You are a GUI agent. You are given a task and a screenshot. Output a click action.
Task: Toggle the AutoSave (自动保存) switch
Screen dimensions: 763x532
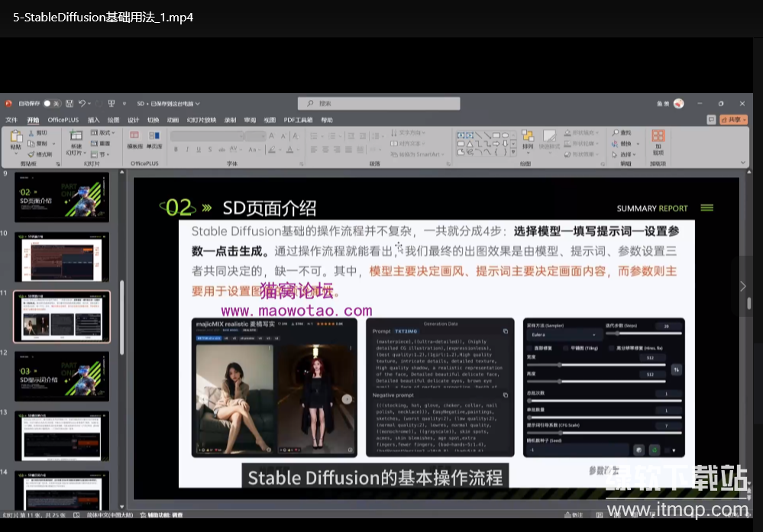tap(51, 104)
